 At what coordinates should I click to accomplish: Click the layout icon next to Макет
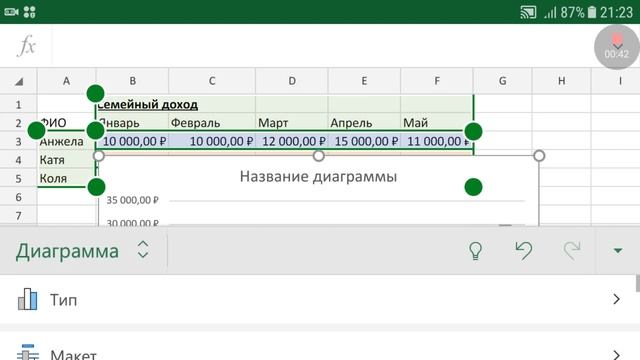point(28,352)
